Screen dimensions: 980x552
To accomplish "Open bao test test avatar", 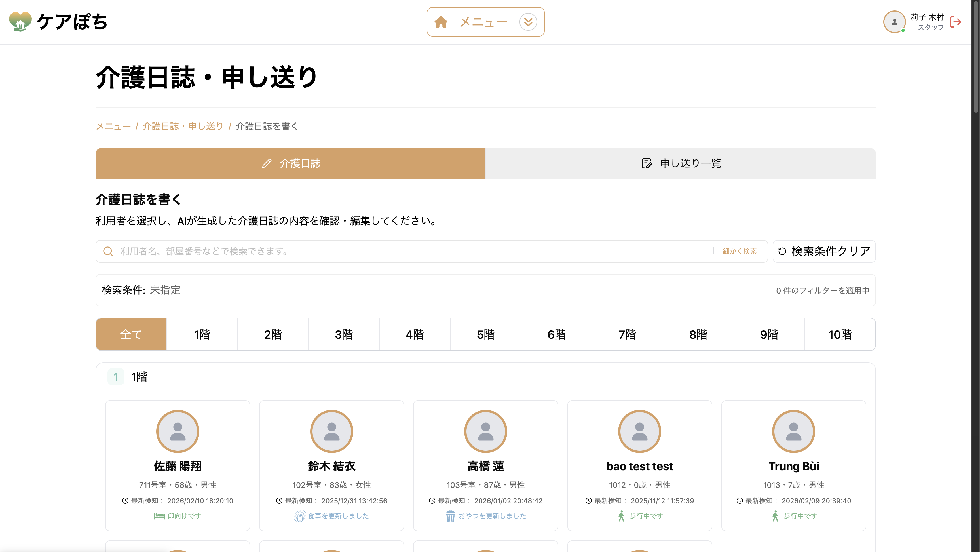I will pyautogui.click(x=639, y=431).
